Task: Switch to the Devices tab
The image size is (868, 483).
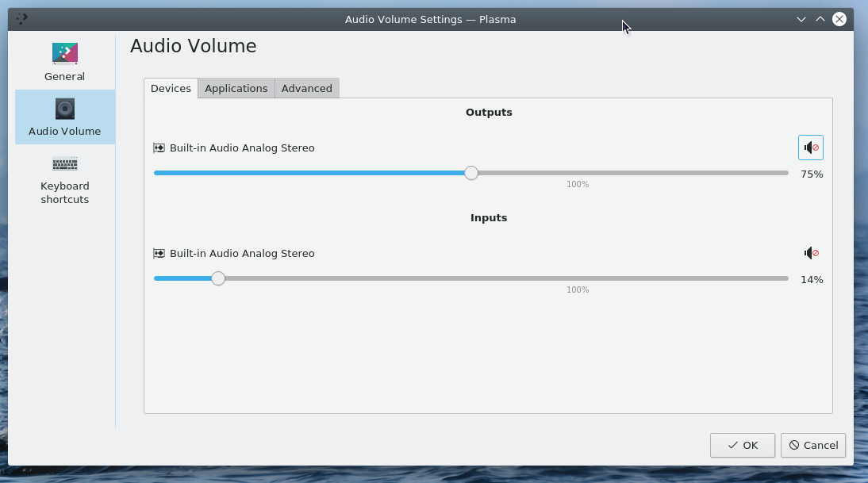Action: [171, 89]
